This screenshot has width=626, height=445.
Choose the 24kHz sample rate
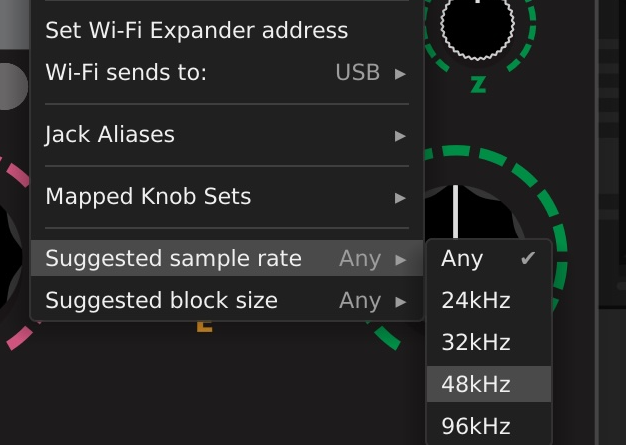[476, 300]
